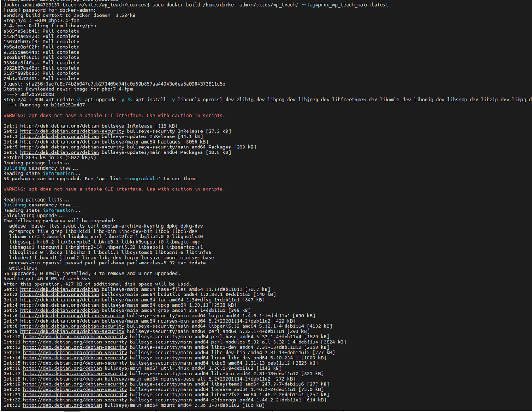
Task: Click the 'Step 2/4 : RUN apt update' line
Action: pos(267,100)
